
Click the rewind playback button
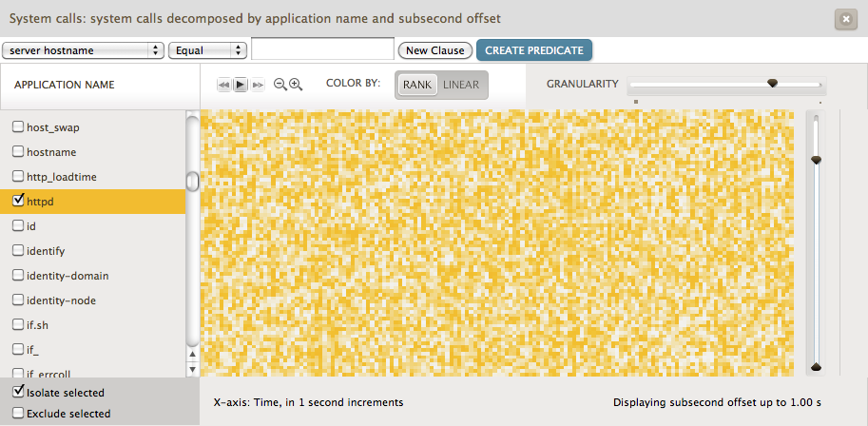point(224,85)
